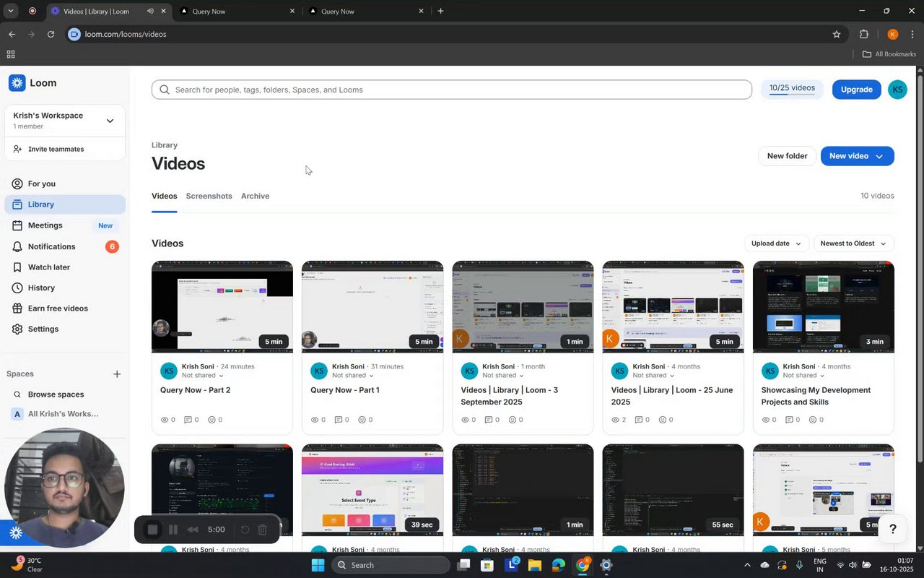Mute the Videos | Library | Loom tab audio
Viewport: 924px width, 578px height.
pyautogui.click(x=150, y=11)
